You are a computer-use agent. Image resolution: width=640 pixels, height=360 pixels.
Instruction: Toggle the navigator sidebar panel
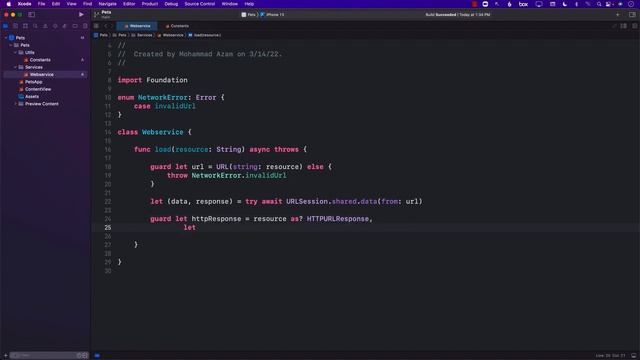pos(31,14)
